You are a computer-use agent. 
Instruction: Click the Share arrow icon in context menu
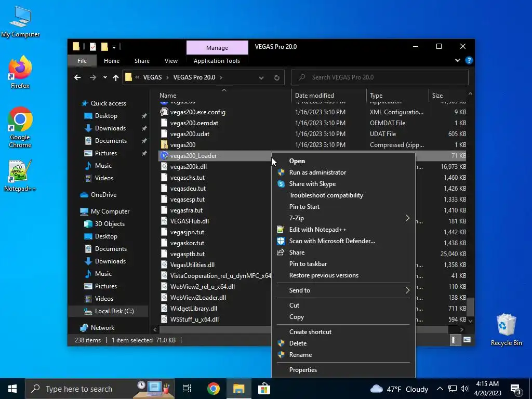(281, 252)
